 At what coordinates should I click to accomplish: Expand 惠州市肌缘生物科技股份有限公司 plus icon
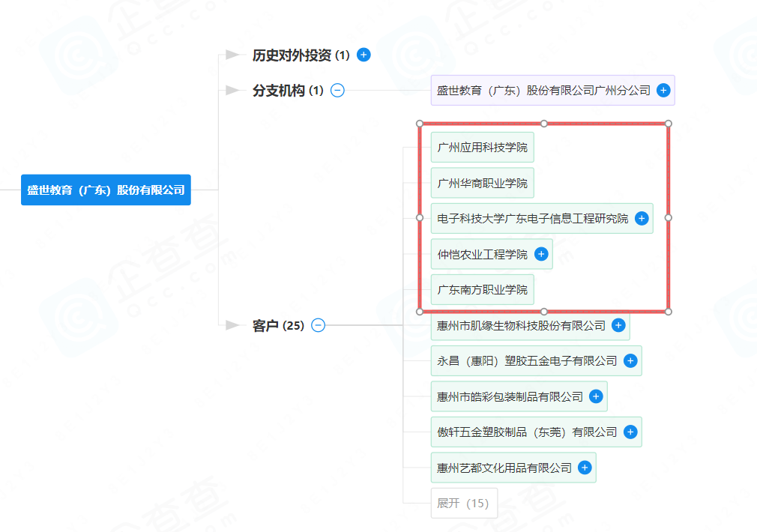[618, 325]
